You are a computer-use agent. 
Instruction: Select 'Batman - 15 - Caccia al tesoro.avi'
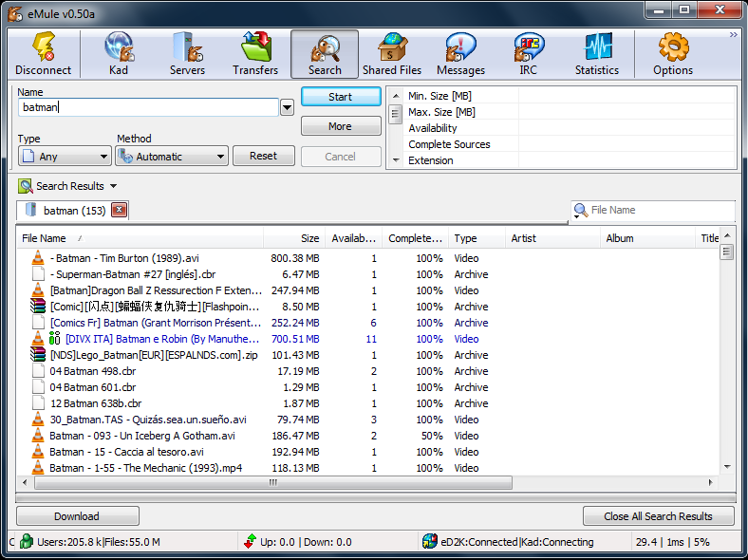(127, 452)
